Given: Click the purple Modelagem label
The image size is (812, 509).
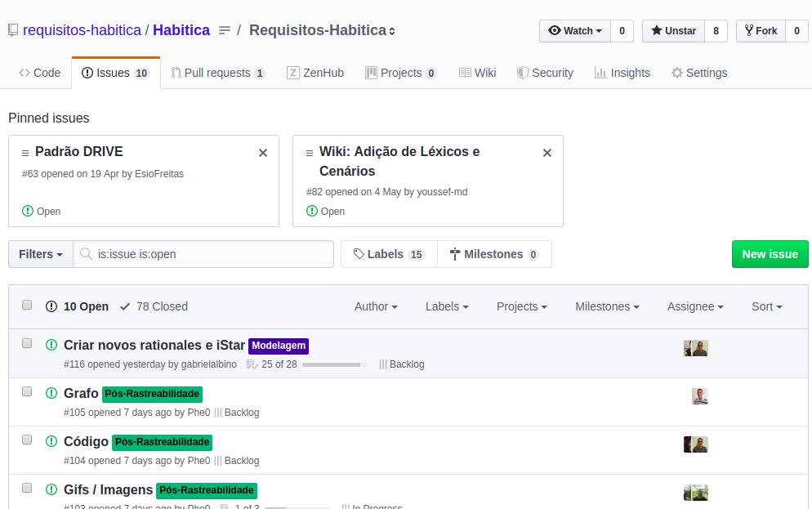Looking at the screenshot, I should [279, 346].
